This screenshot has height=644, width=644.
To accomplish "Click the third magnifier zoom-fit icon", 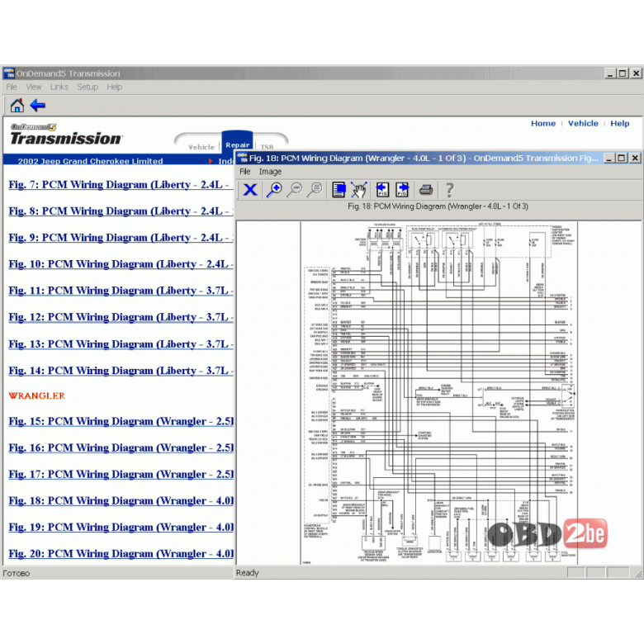I will coord(315,190).
